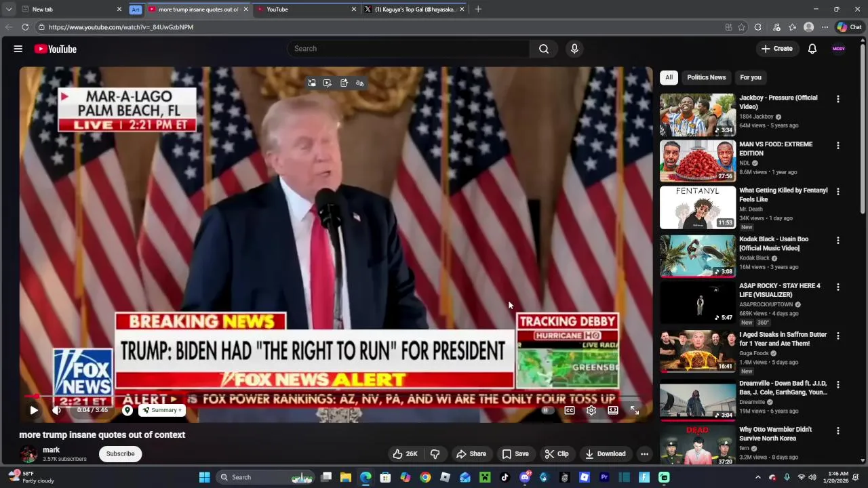The image size is (868, 488).
Task: Open browser extensions puzzle icon
Action: (758, 27)
